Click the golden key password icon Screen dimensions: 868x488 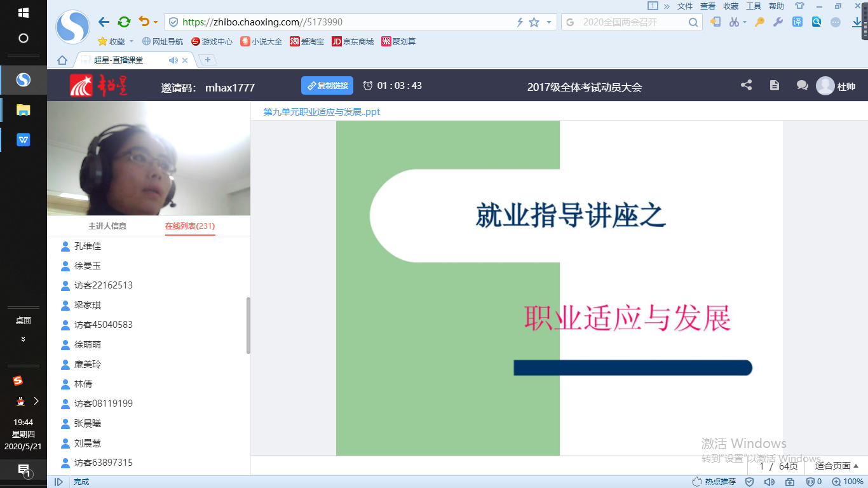759,22
